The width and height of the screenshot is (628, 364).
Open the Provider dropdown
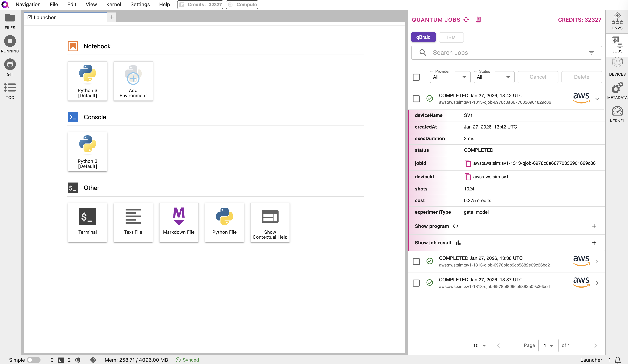(450, 77)
